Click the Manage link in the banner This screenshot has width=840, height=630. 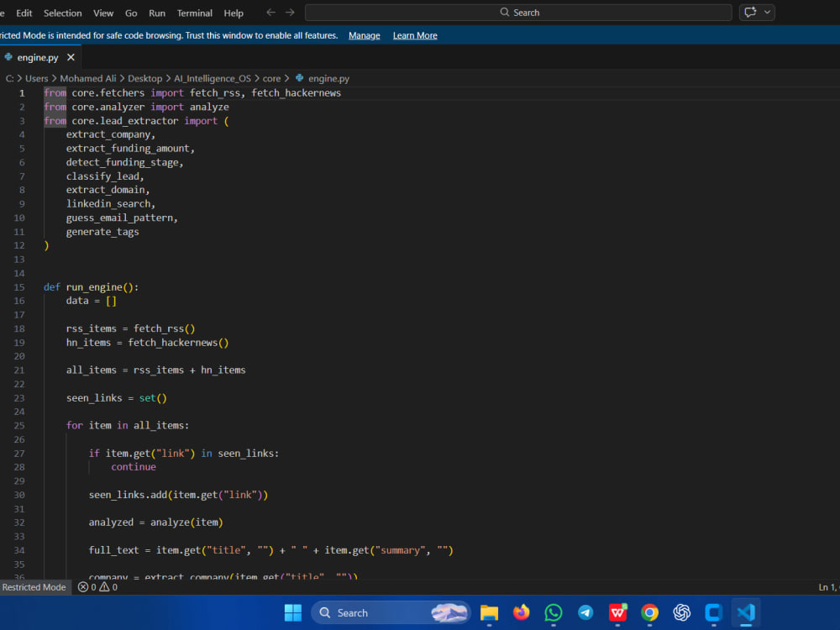tap(365, 35)
